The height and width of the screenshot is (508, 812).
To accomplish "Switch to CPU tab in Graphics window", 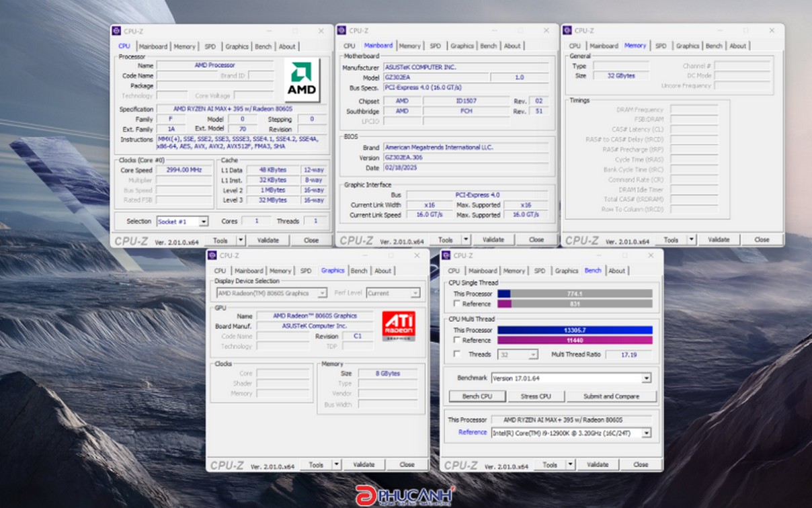I will coord(220,271).
